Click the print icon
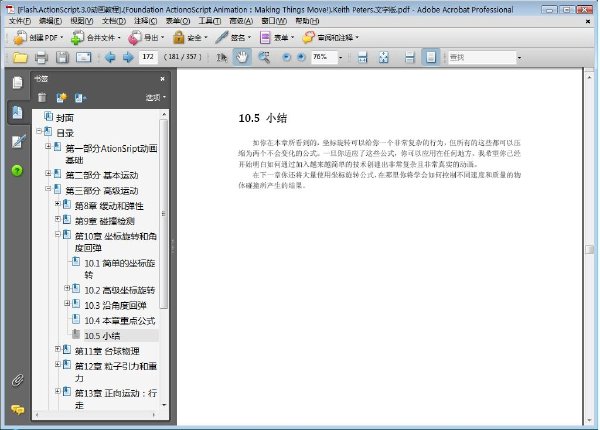 coord(41,57)
